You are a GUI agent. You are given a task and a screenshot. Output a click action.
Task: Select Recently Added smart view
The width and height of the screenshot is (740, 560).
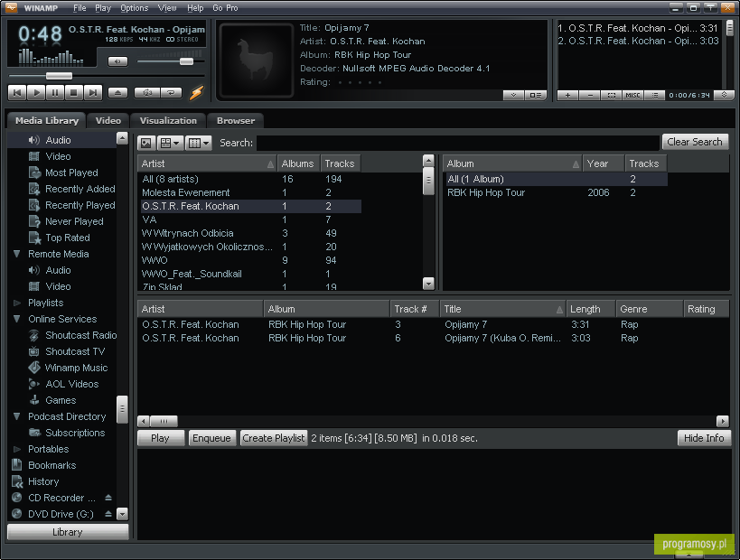tap(80, 189)
